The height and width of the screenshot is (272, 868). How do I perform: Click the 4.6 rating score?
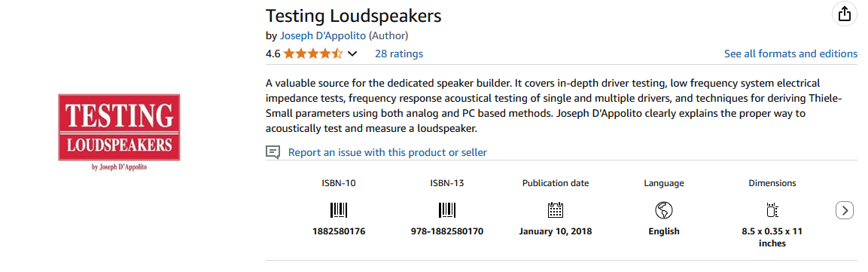273,53
